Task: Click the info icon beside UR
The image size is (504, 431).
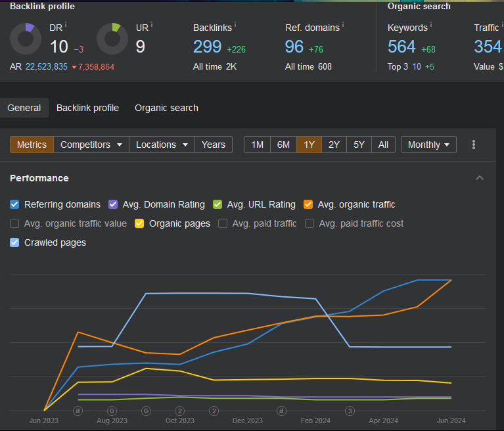Action: [151, 25]
